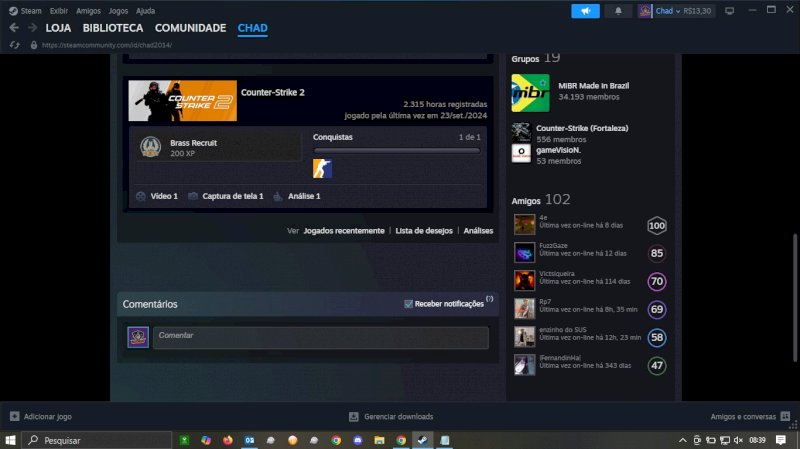This screenshot has width=800, height=449.
Task: Open the COMUNIDADE tab
Action: pos(190,28)
